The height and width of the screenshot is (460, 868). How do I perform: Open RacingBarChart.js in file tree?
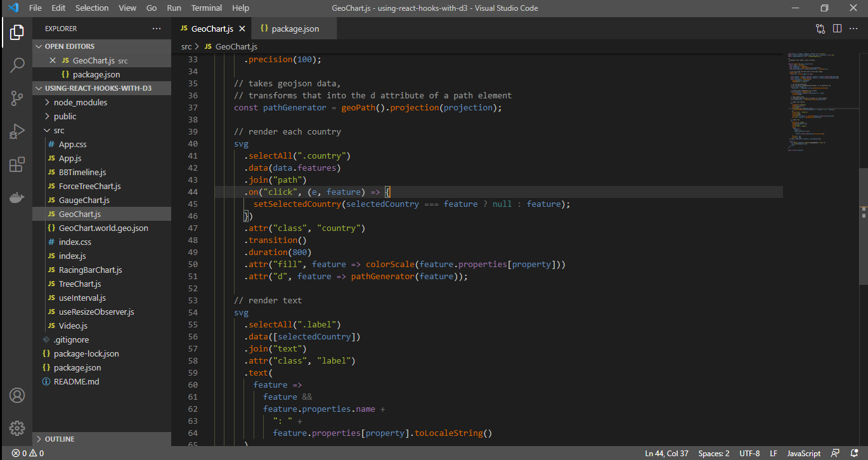101,270
